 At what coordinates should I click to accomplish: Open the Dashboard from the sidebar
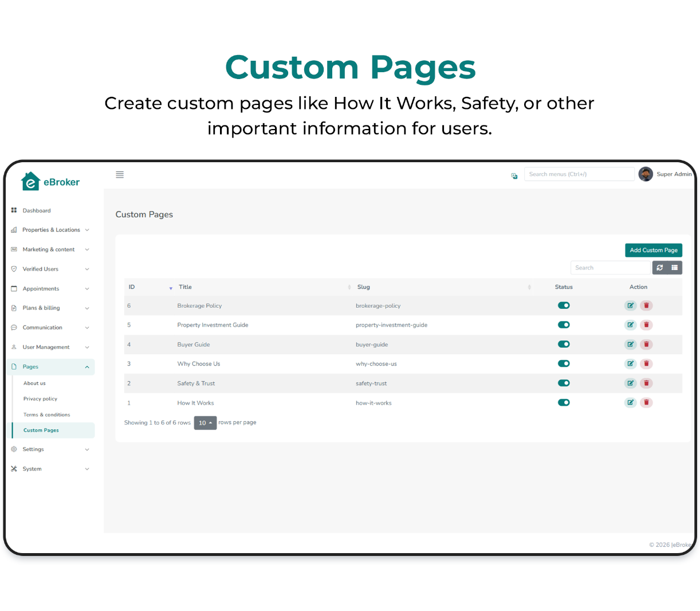(37, 210)
